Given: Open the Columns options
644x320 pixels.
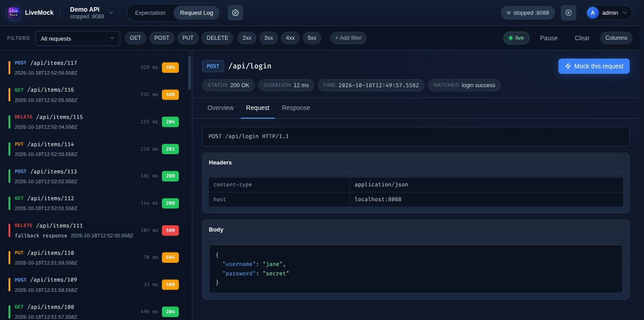Looking at the screenshot, I should [616, 38].
